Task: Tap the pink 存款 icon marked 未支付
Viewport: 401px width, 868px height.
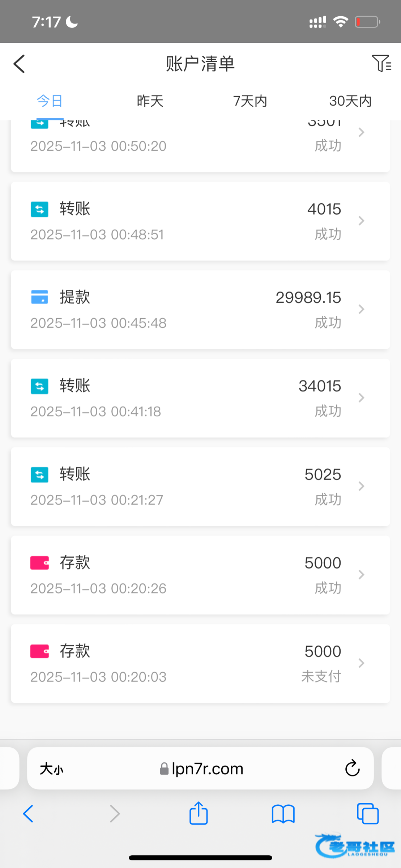Action: coord(39,651)
